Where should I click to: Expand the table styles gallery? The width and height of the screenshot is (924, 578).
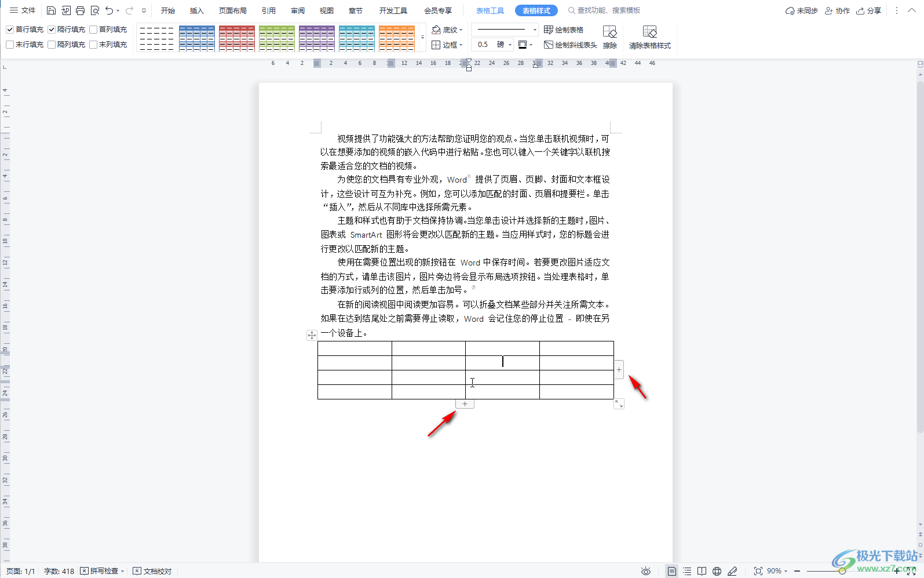click(422, 37)
